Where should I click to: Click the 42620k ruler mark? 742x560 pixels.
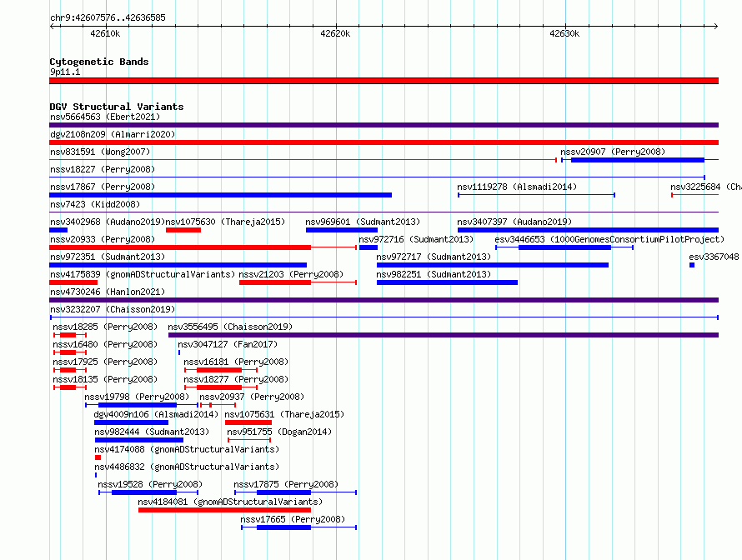click(335, 33)
